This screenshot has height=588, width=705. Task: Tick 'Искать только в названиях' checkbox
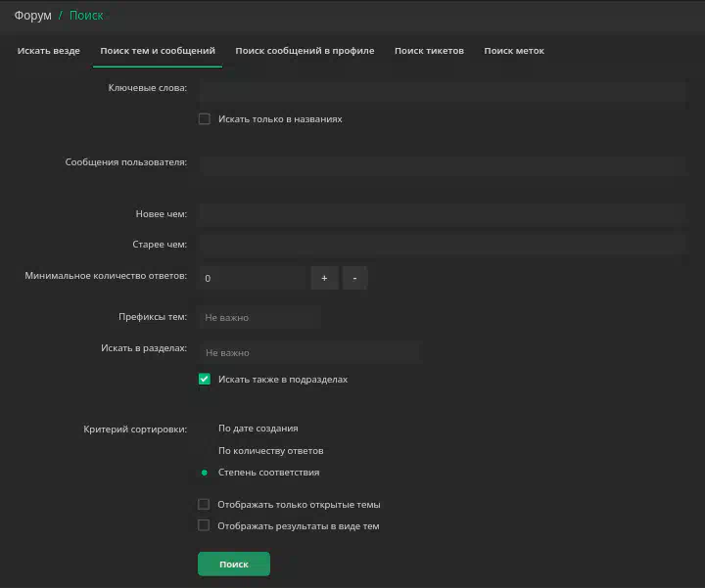pyautogui.click(x=205, y=119)
